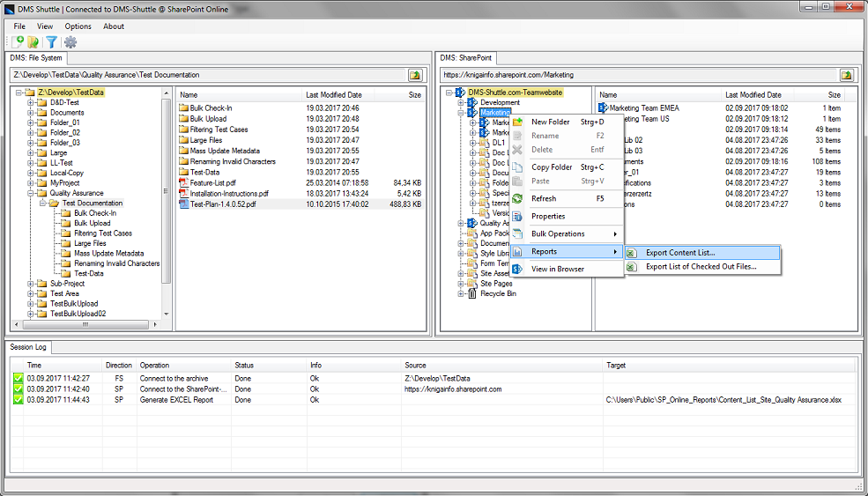Screen dimensions: 868x496
Task: Click the Development site icon in the SharePoint tree
Action: [472, 102]
